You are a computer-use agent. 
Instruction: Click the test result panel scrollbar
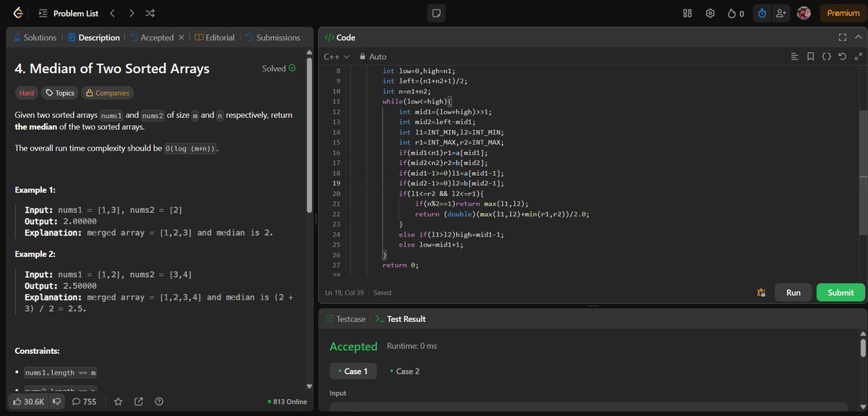(x=862, y=347)
